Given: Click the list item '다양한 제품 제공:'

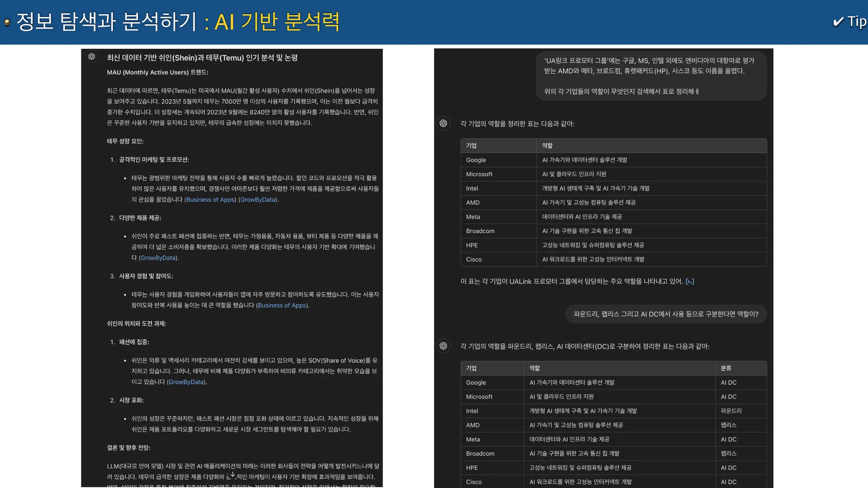Looking at the screenshot, I should pos(140,218).
